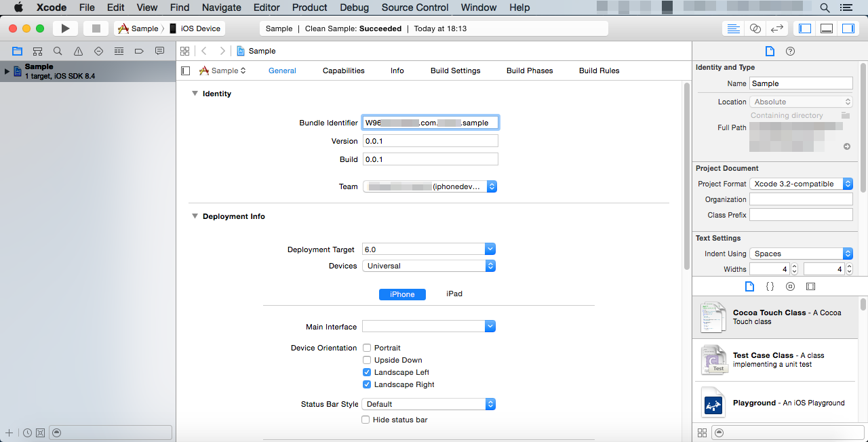The width and height of the screenshot is (868, 442).
Task: Show the Symbol navigator
Action: (37, 51)
